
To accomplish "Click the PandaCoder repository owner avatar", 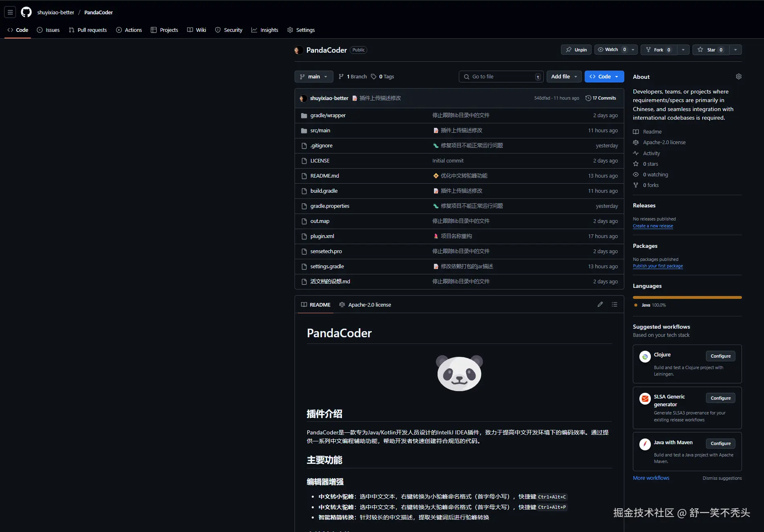I will [299, 50].
